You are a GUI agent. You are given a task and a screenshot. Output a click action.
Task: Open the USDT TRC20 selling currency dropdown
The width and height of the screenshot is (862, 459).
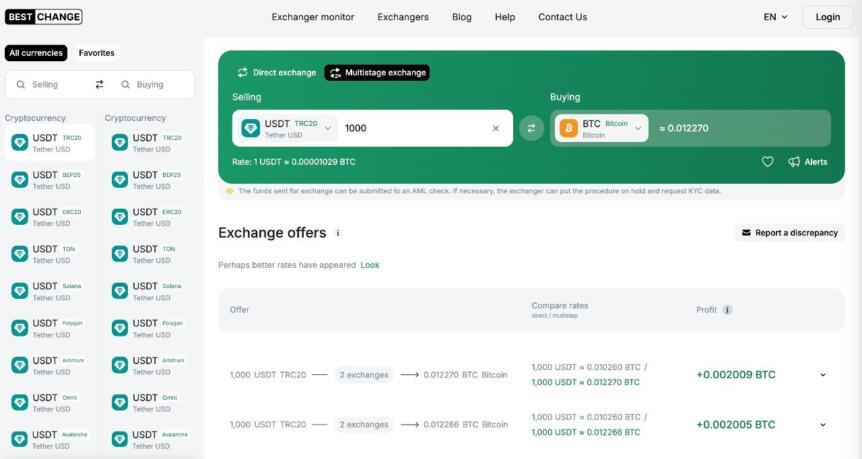pos(287,128)
